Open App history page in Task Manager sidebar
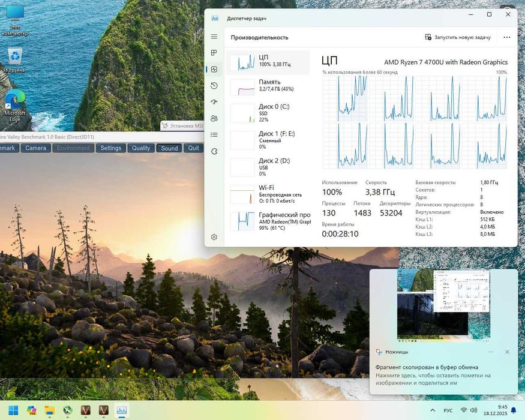The height and width of the screenshot is (420, 525). tap(214, 86)
